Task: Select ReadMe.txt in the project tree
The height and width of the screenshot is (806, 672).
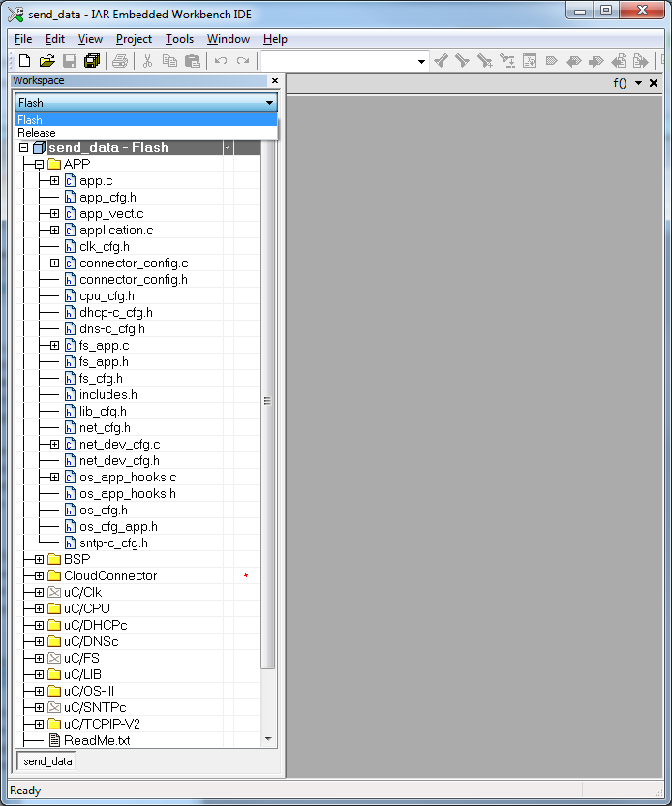Action: pos(96,740)
